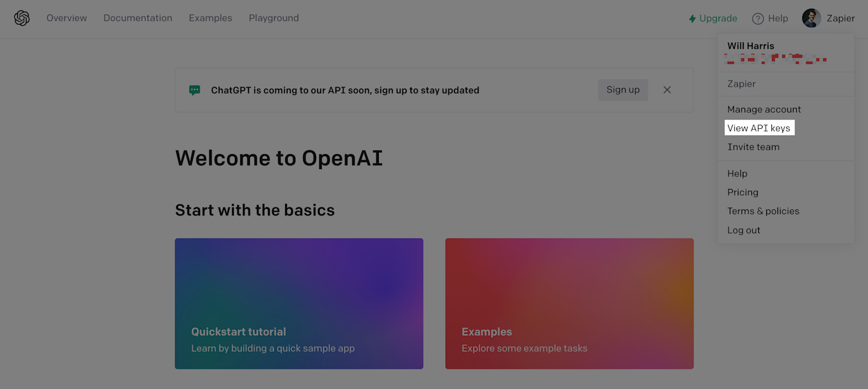Open Pricing from the dropdown

[x=743, y=193]
